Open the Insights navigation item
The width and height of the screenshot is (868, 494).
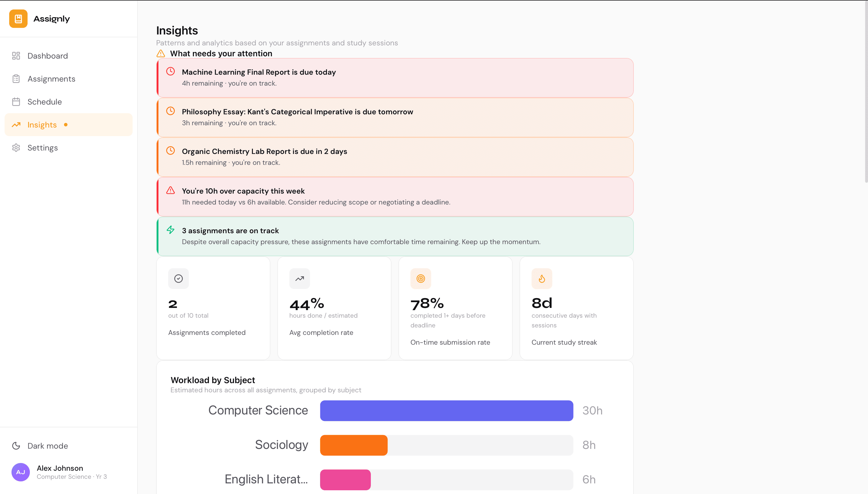pyautogui.click(x=42, y=125)
